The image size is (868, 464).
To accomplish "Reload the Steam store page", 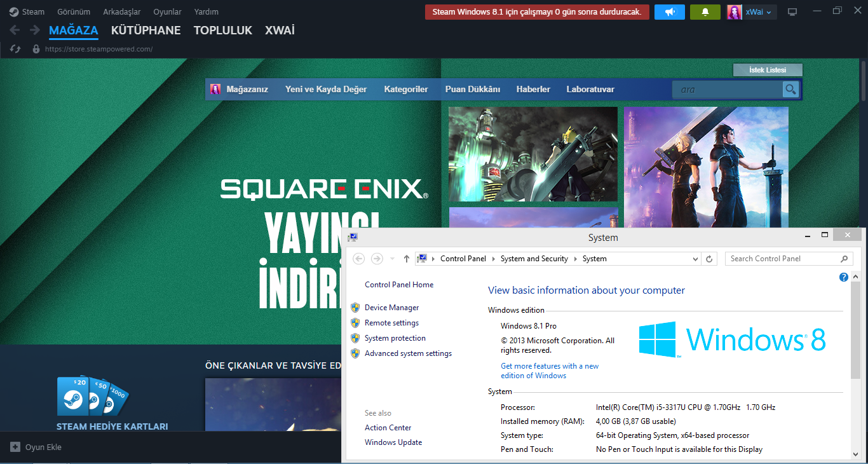I will [x=16, y=49].
